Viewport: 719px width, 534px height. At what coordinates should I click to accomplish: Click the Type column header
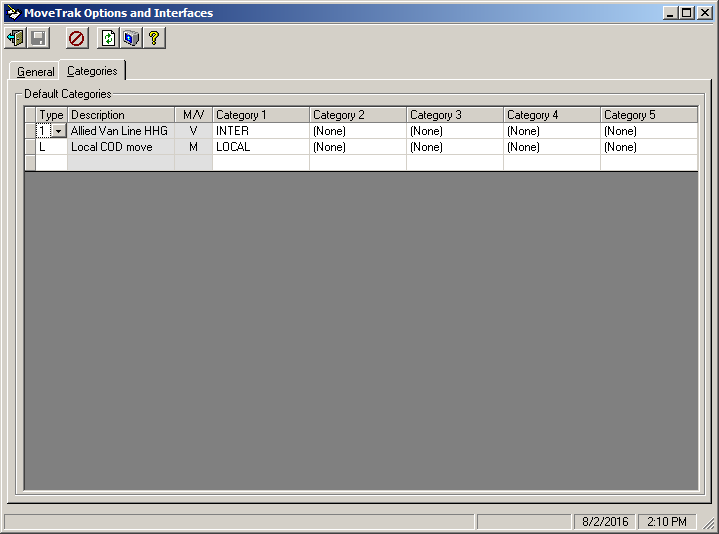[x=51, y=115]
